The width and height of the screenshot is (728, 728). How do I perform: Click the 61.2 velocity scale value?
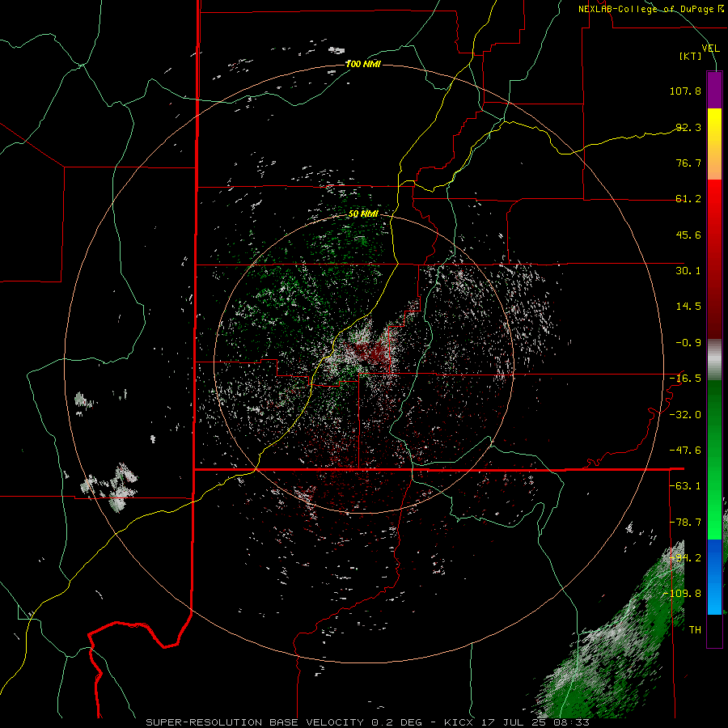click(x=688, y=199)
